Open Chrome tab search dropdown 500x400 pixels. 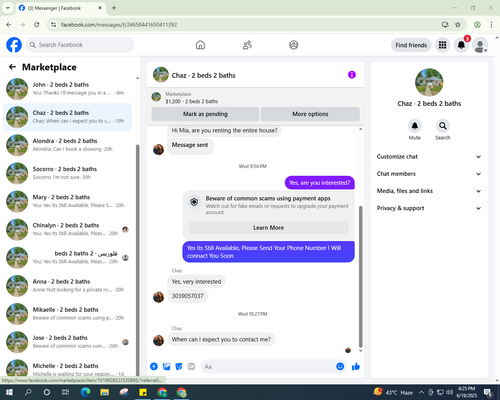[8, 8]
